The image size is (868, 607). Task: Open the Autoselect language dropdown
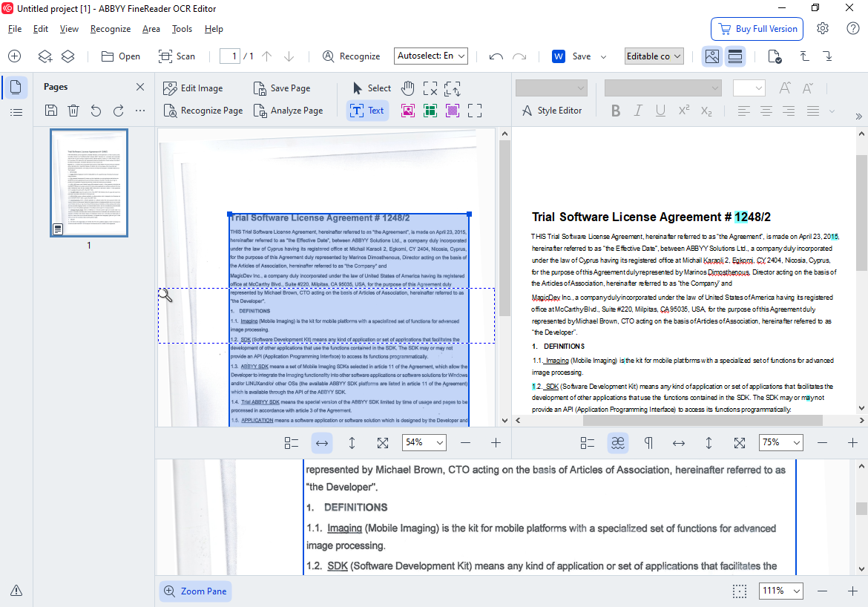[x=431, y=56]
